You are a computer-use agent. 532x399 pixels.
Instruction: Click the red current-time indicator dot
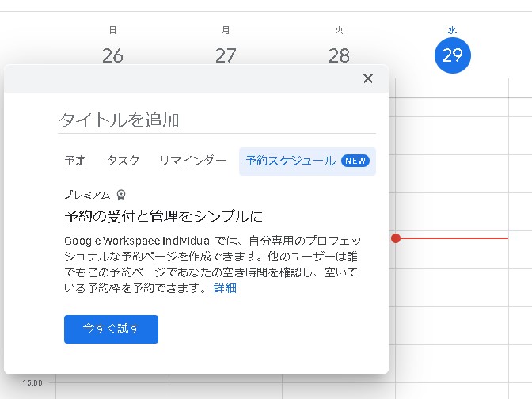(396, 238)
